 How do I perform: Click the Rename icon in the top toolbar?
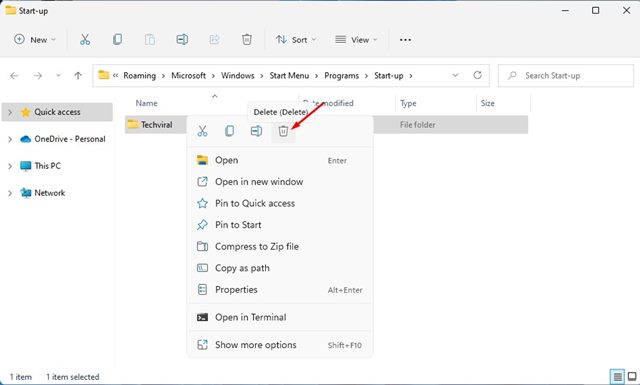click(182, 40)
